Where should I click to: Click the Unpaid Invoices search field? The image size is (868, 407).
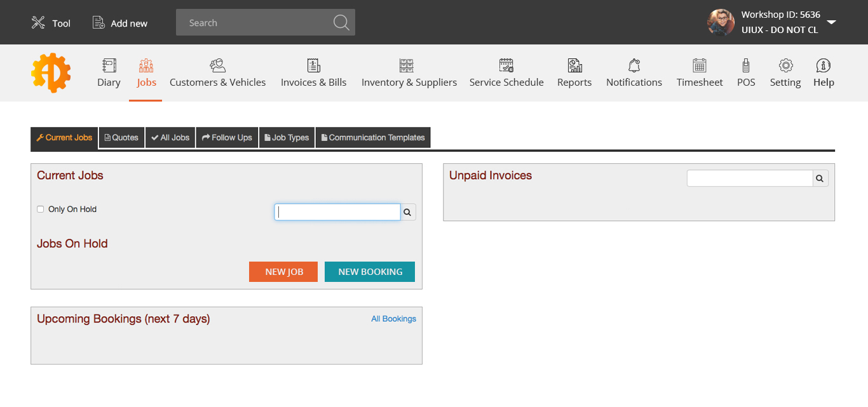pos(750,178)
